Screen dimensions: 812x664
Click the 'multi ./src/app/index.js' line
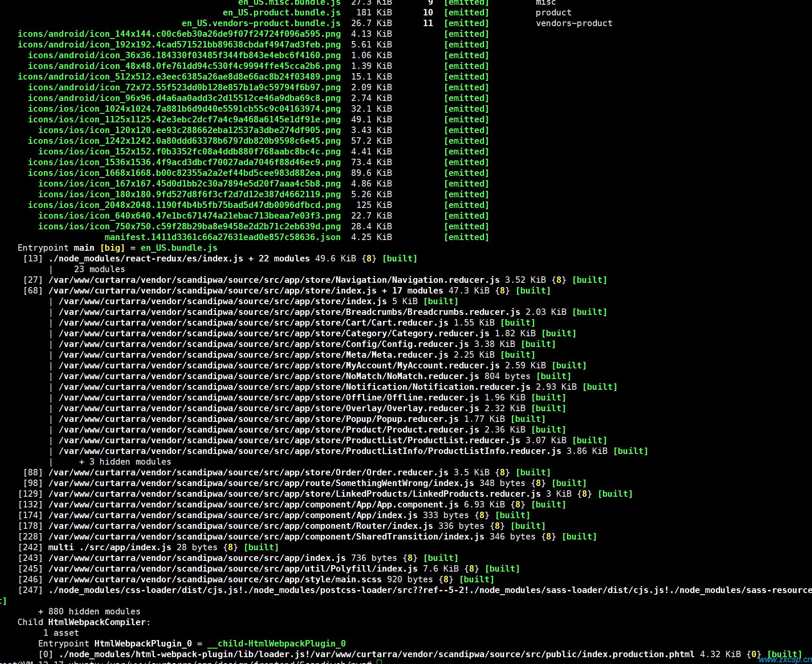point(110,547)
